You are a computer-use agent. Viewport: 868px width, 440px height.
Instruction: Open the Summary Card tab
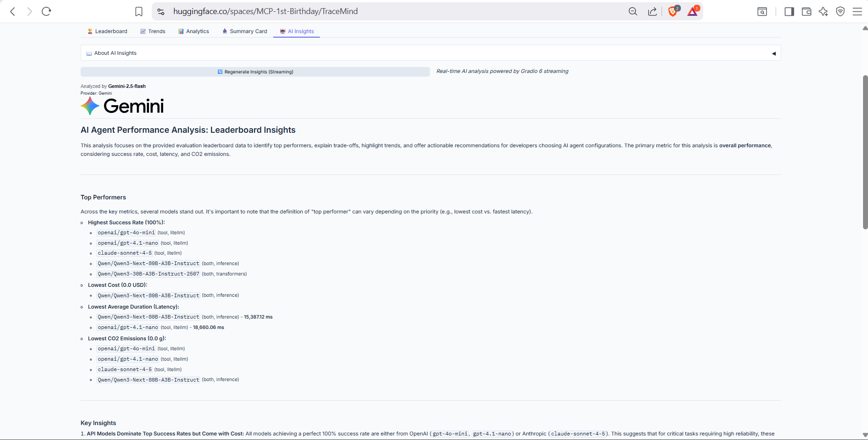[x=245, y=31]
